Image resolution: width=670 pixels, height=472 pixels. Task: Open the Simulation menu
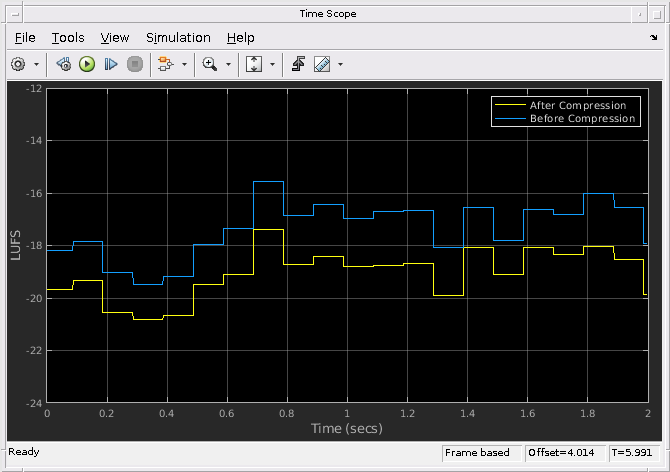(x=178, y=38)
